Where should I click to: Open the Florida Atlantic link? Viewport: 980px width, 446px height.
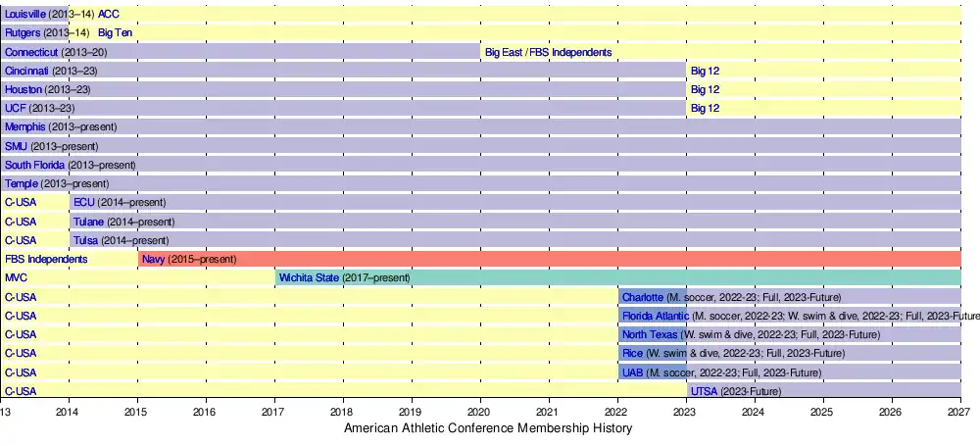pyautogui.click(x=656, y=316)
